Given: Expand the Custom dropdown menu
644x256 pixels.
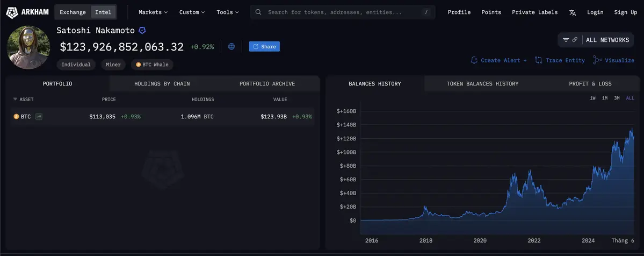Looking at the screenshot, I should [x=192, y=12].
